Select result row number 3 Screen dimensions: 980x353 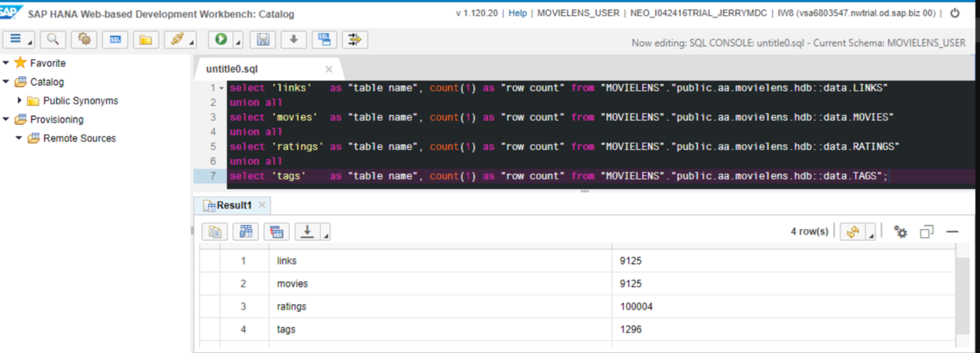coord(243,306)
